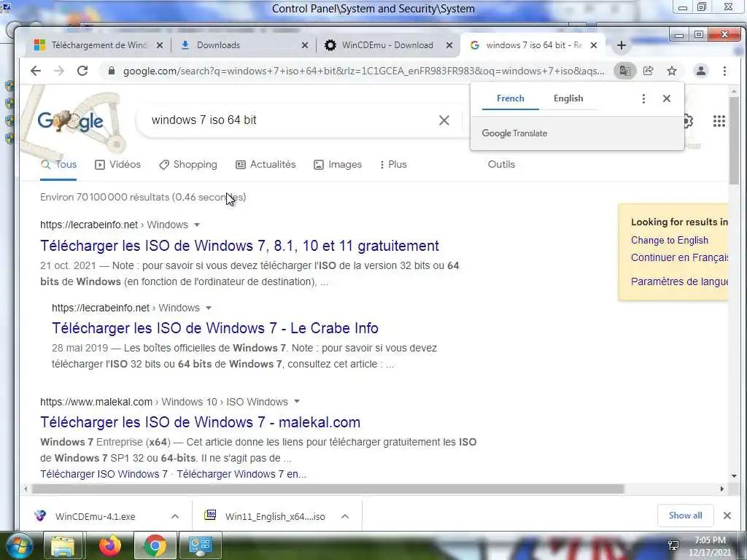This screenshot has width=747, height=560.
Task: Select the Images search filter
Action: [x=338, y=164]
